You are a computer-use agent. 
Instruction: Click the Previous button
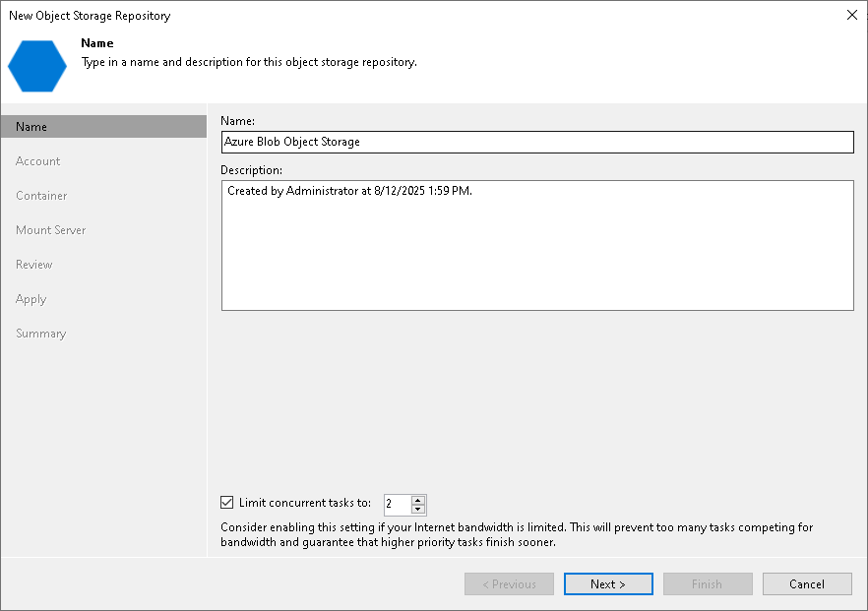[510, 583]
